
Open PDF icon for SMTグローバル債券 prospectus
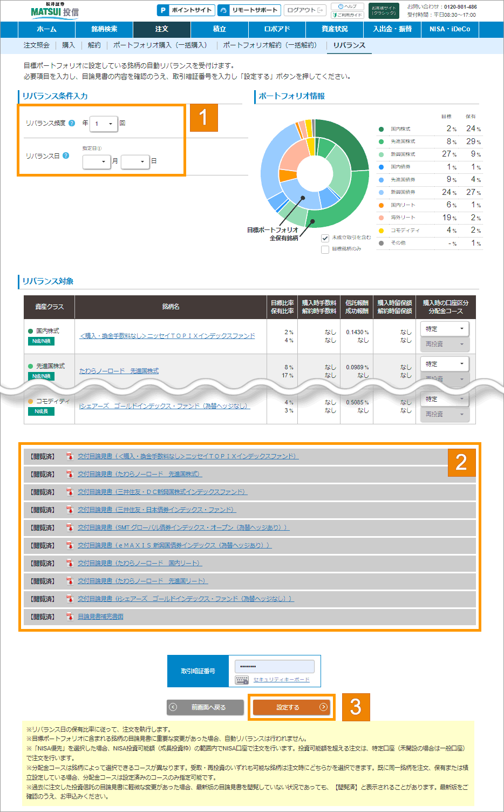70,527
